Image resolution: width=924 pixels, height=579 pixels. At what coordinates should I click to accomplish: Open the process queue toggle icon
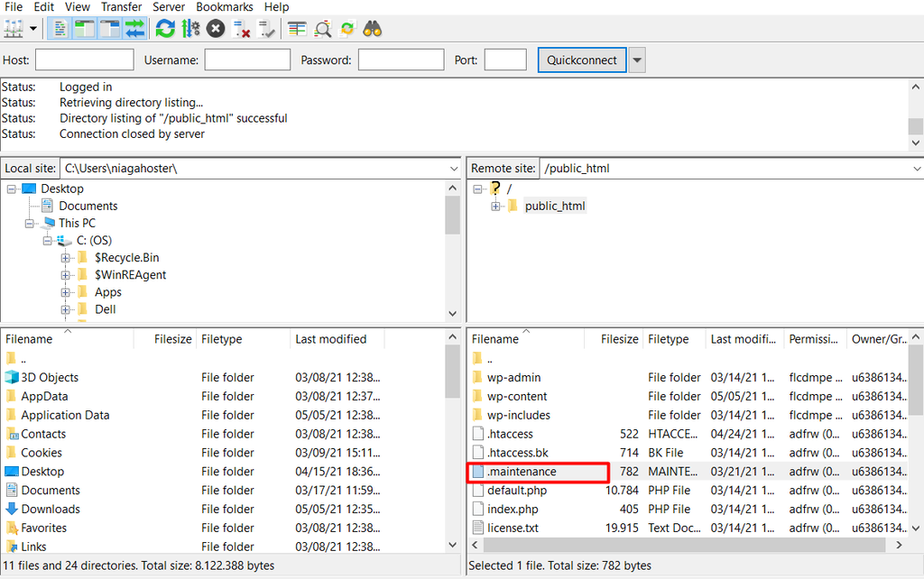point(190,29)
